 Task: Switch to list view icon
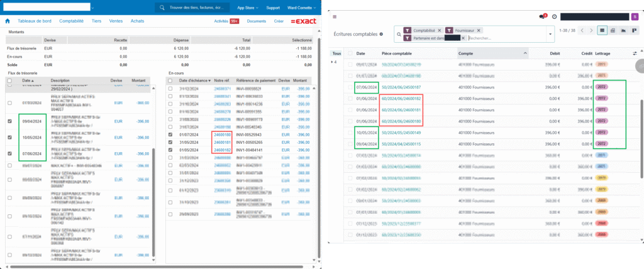tap(602, 30)
